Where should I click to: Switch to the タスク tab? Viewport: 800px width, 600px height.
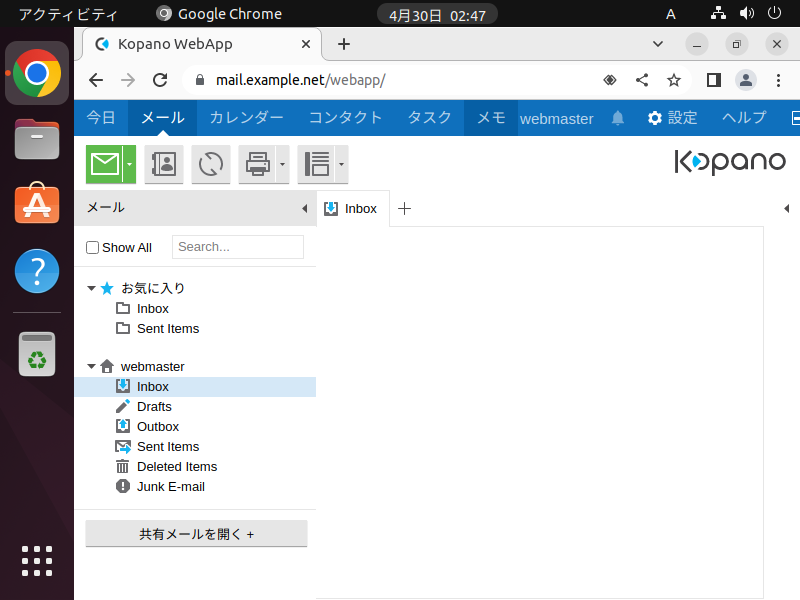(430, 118)
